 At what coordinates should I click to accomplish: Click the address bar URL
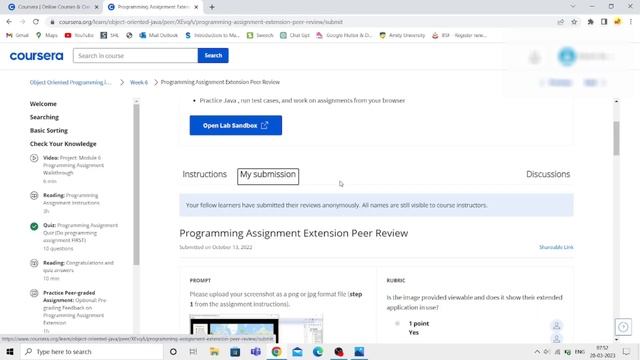(x=201, y=22)
